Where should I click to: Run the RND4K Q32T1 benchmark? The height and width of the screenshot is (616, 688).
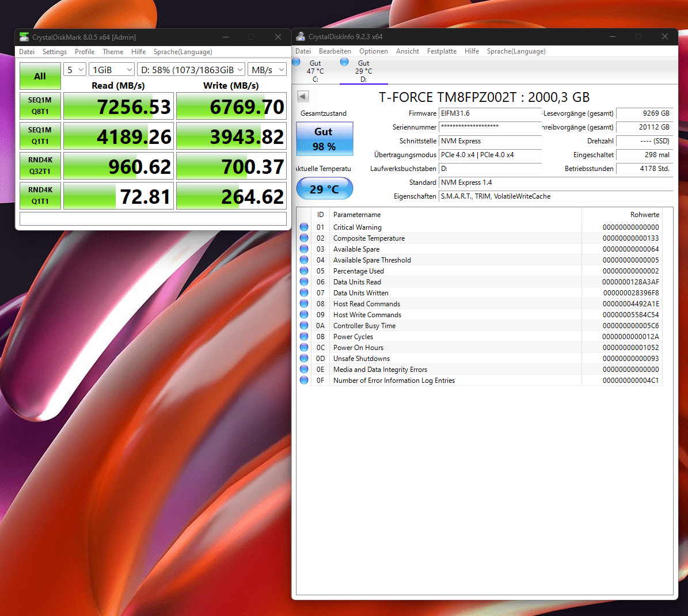pos(40,165)
